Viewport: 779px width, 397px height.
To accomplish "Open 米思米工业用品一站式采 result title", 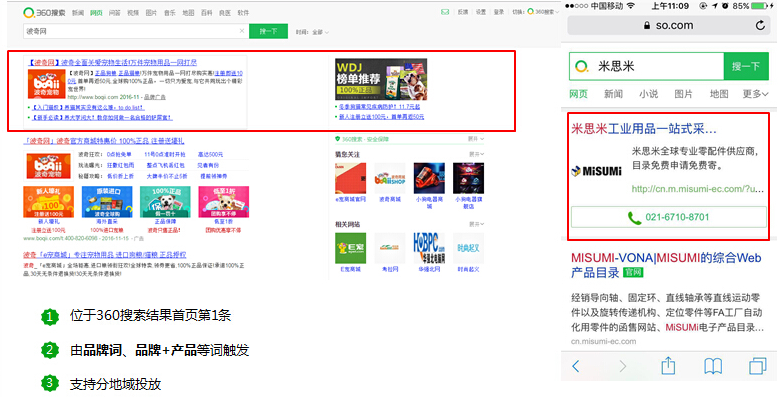I will [644, 129].
